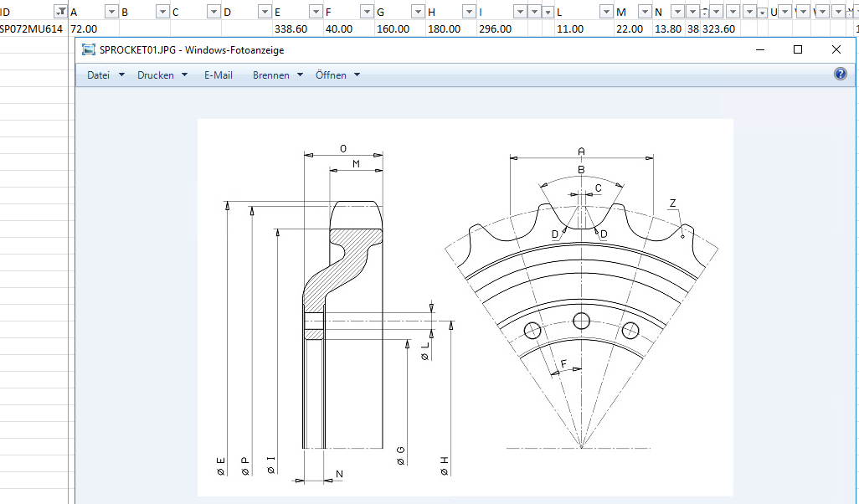
Task: Click the sprocket drawing image
Action: point(465,307)
